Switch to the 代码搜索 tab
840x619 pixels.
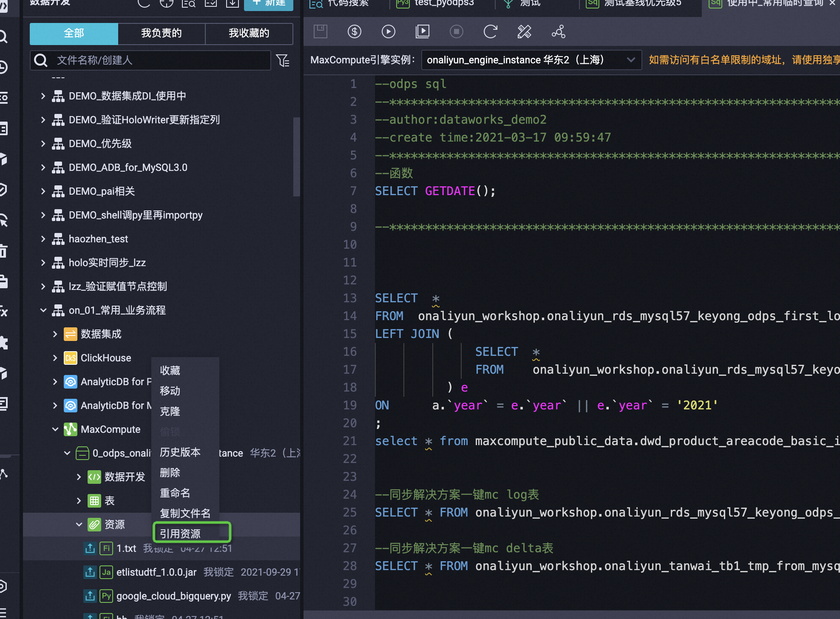pos(340,3)
